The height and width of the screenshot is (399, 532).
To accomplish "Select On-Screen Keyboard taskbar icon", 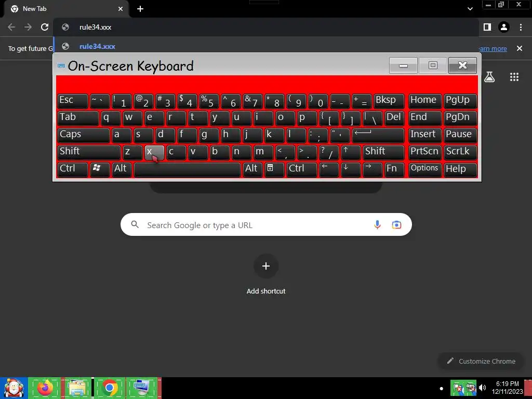I will (x=142, y=388).
